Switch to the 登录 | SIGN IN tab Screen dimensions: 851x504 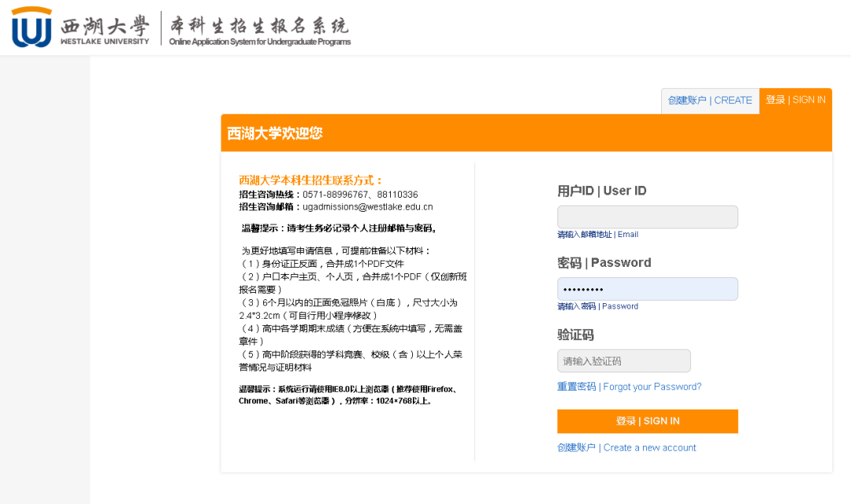796,100
